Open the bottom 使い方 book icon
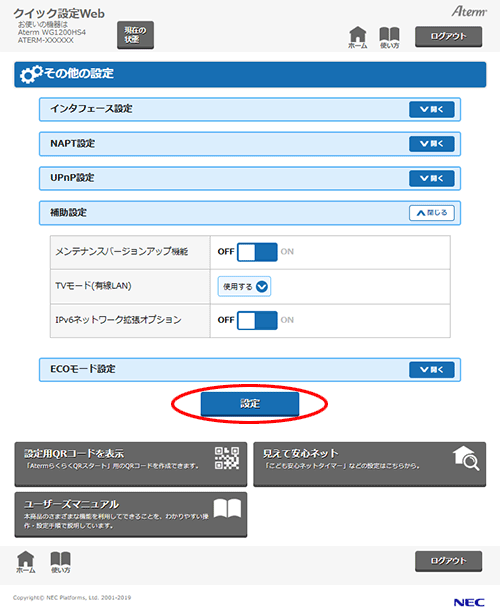The height and width of the screenshot is (616, 500). (x=60, y=562)
